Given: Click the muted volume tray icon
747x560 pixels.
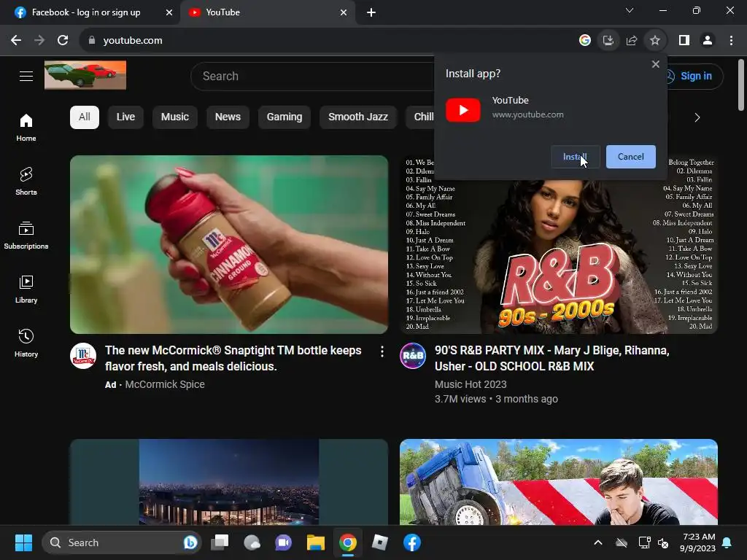Looking at the screenshot, I should [663, 542].
